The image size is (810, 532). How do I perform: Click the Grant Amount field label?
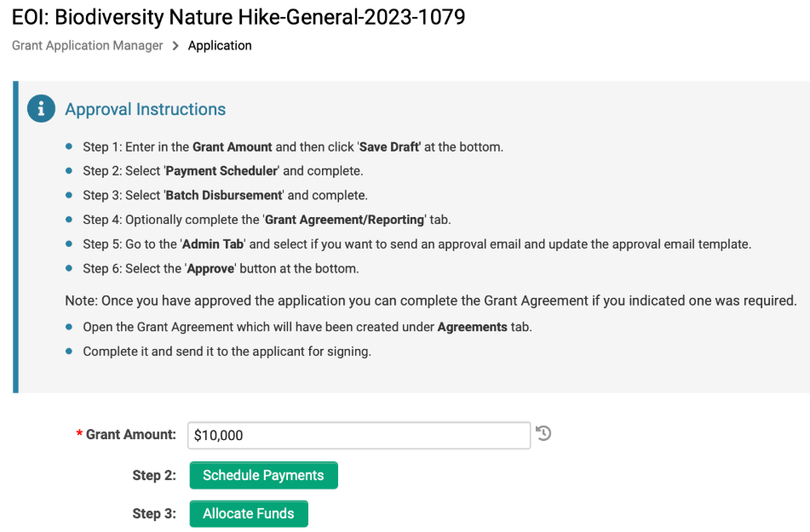tap(130, 434)
